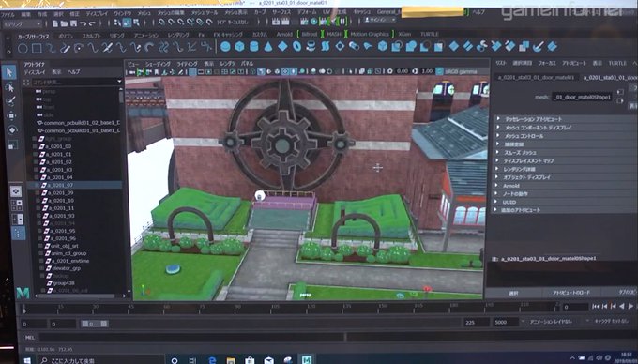Pick the Lasso select tool
This screenshot has width=638, height=364.
tap(9, 87)
